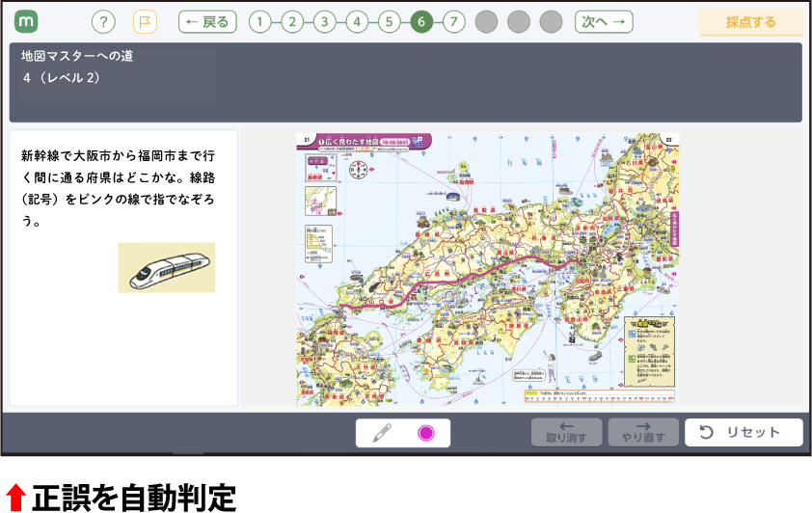Jump to question step 5
Viewport: 812px width, 513px height.
[389, 22]
